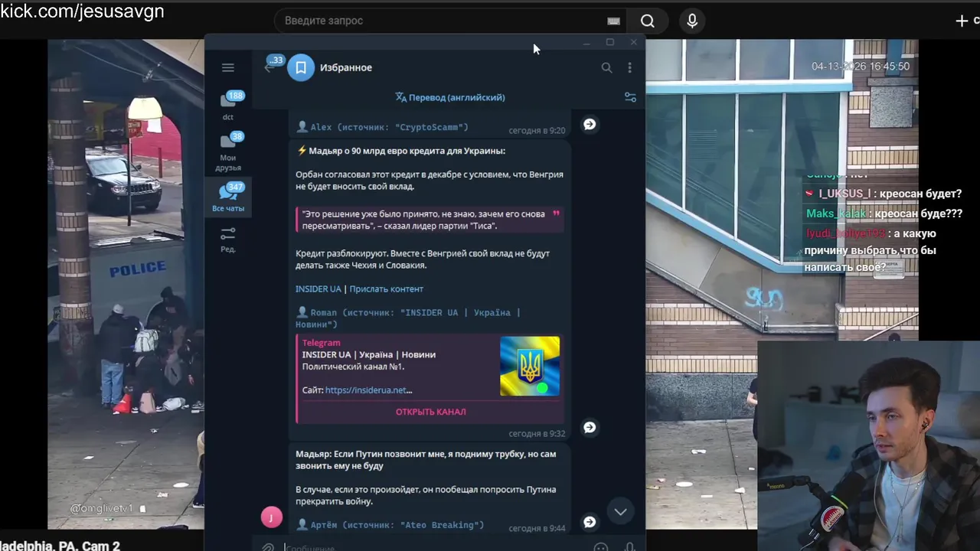This screenshot has width=980, height=551.
Task: Open the chat three-dot options menu
Action: click(629, 67)
